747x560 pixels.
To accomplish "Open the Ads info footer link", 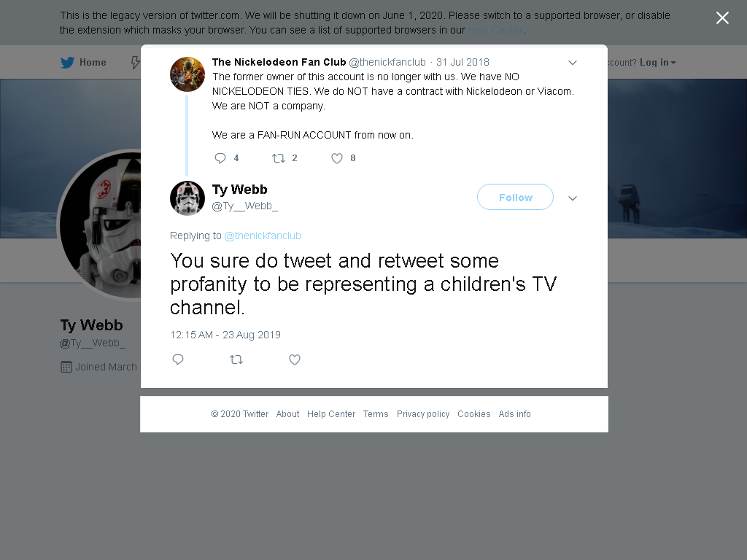I will point(514,414).
